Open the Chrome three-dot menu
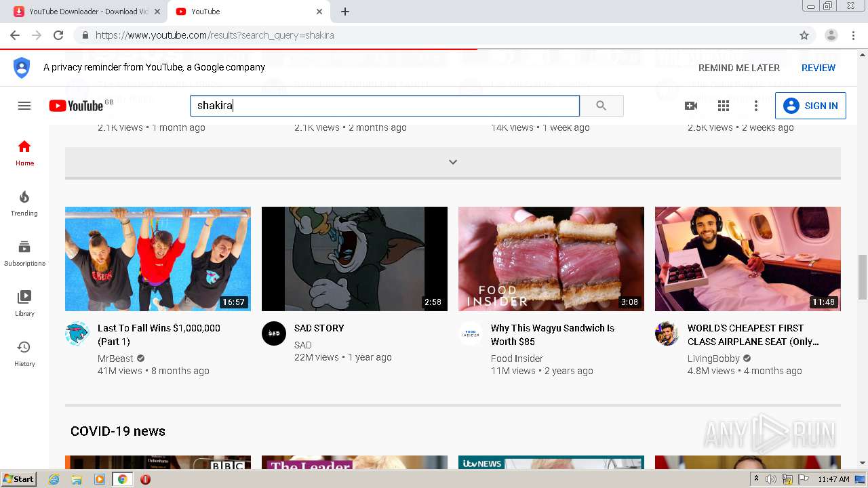Screen dimensions: 868x488 coord(853,35)
